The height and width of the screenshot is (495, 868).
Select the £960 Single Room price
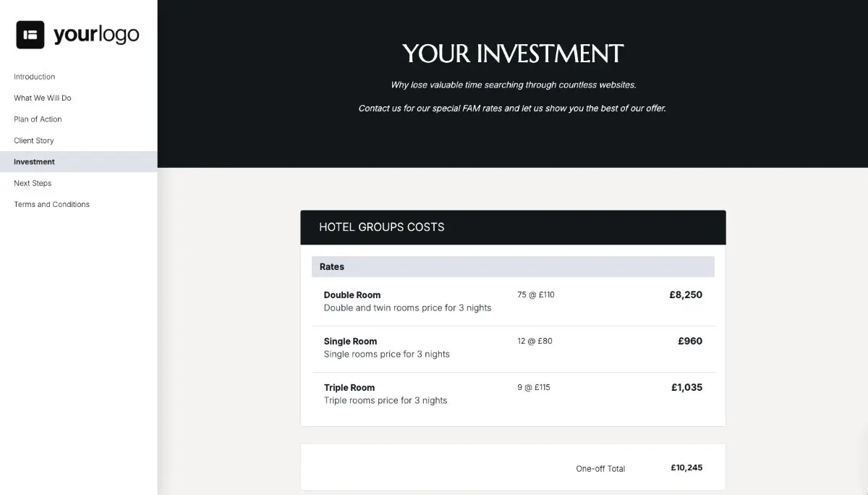(x=689, y=341)
